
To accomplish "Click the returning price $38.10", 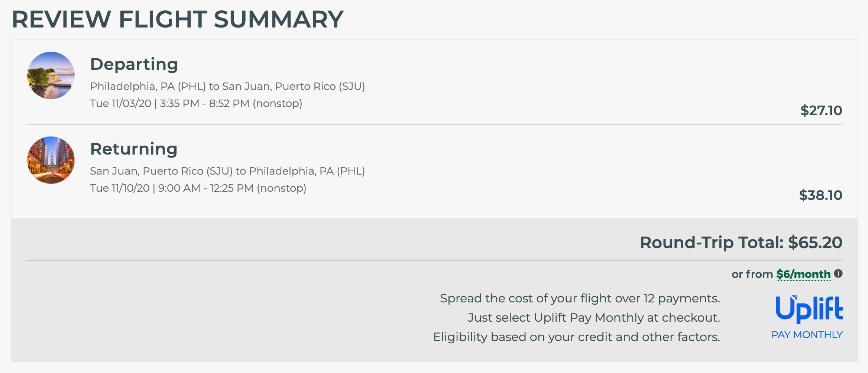I will [x=820, y=195].
